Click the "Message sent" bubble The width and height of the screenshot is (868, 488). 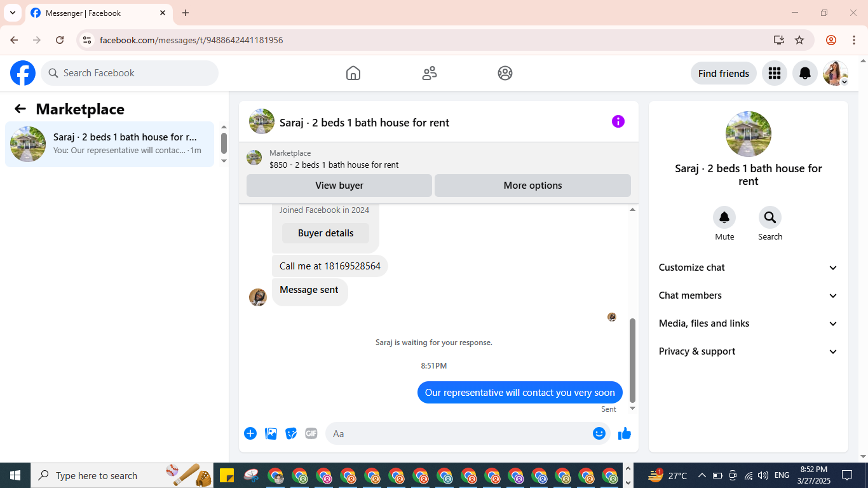coord(309,291)
